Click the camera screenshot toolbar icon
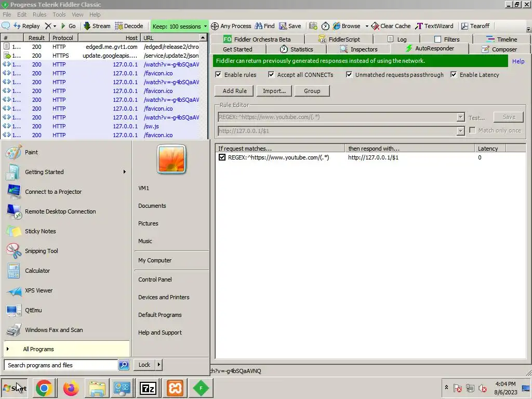The height and width of the screenshot is (399, 532). tap(313, 26)
